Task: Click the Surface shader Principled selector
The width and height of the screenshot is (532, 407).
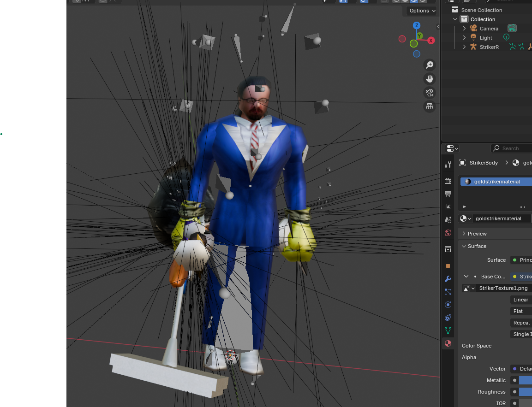Action: click(521, 260)
